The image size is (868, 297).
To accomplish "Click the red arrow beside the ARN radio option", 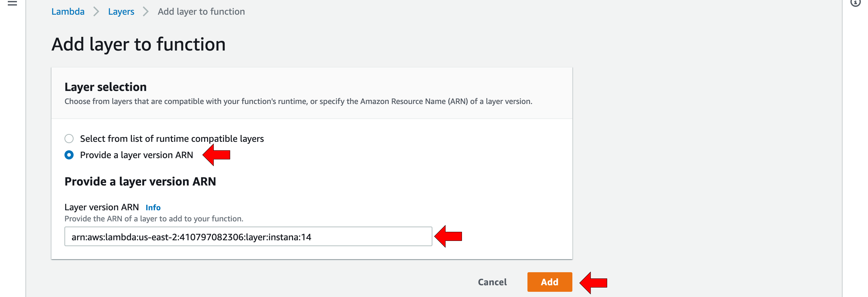I will pos(216,155).
